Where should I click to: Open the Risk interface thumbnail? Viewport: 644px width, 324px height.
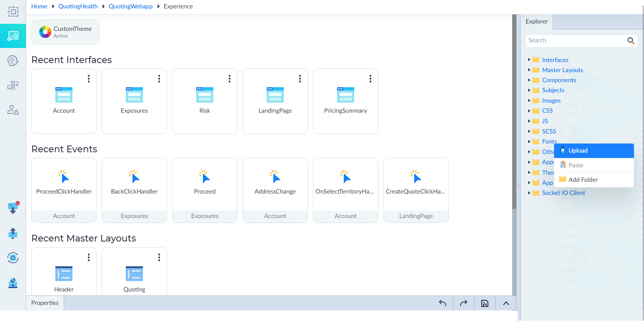point(205,95)
